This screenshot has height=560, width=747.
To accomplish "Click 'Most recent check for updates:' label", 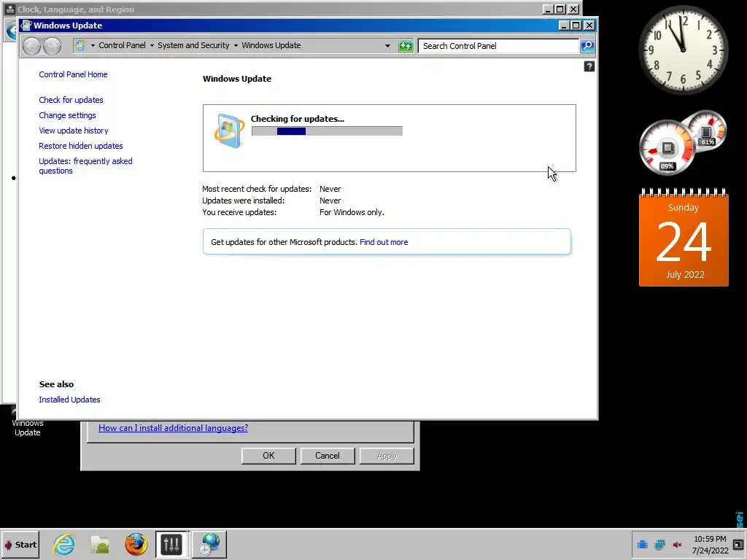I will coord(257,189).
